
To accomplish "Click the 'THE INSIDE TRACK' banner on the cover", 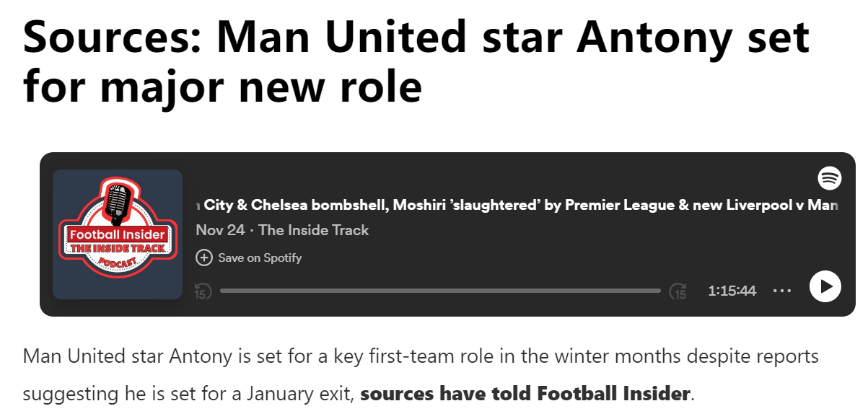I will (x=118, y=248).
